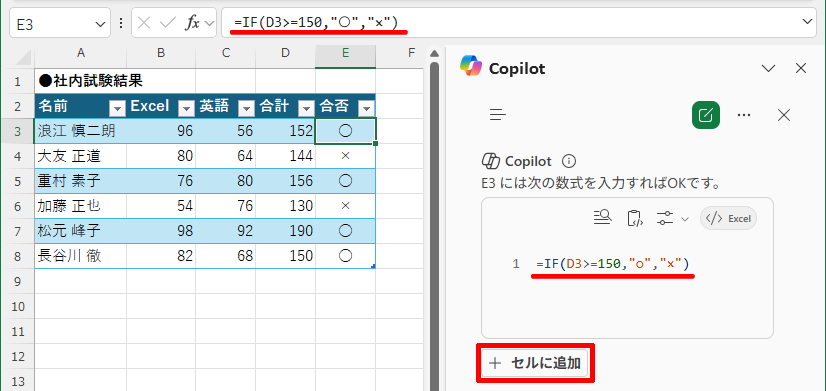
Task: Open the Name Box dropdown arrow
Action: [x=100, y=24]
